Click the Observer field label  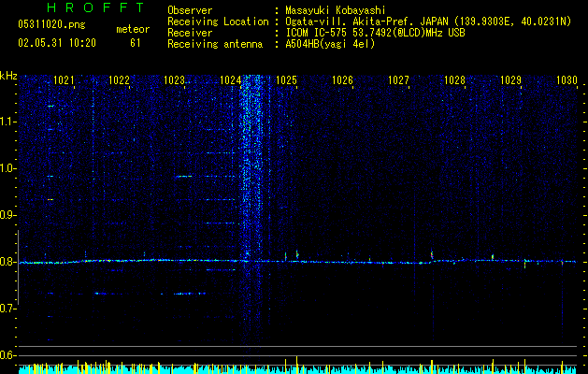[190, 10]
